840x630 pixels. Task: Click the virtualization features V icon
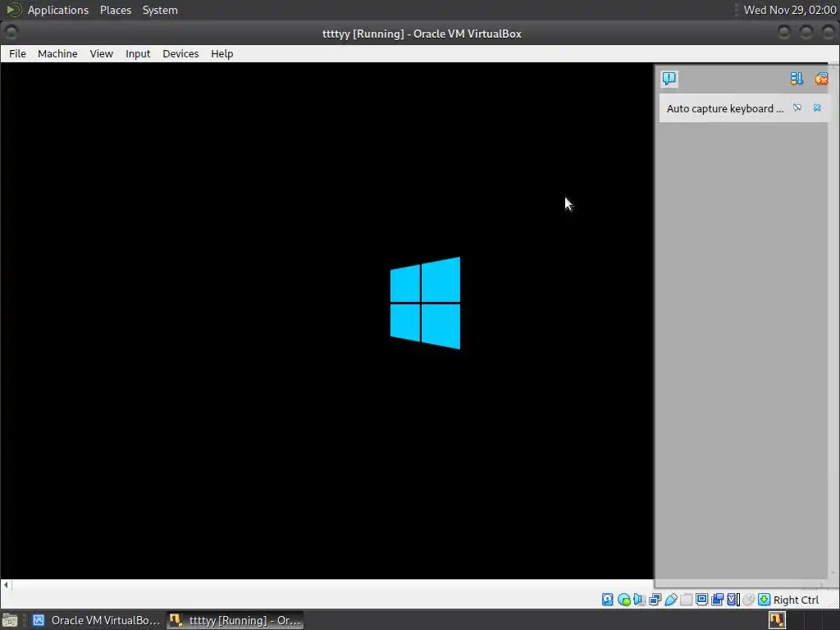733,600
